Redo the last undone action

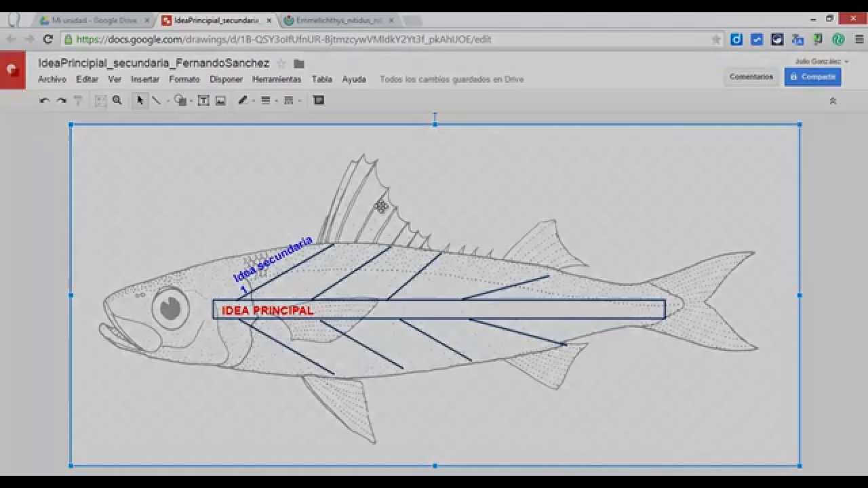click(x=62, y=100)
